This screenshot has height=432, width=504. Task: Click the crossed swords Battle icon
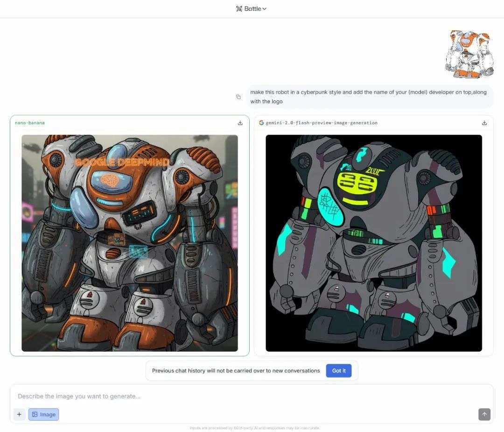239,9
